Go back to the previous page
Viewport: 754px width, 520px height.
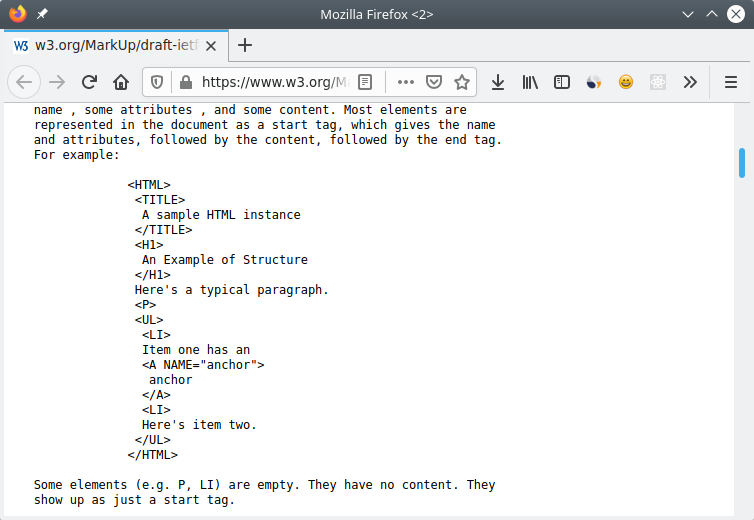24,82
